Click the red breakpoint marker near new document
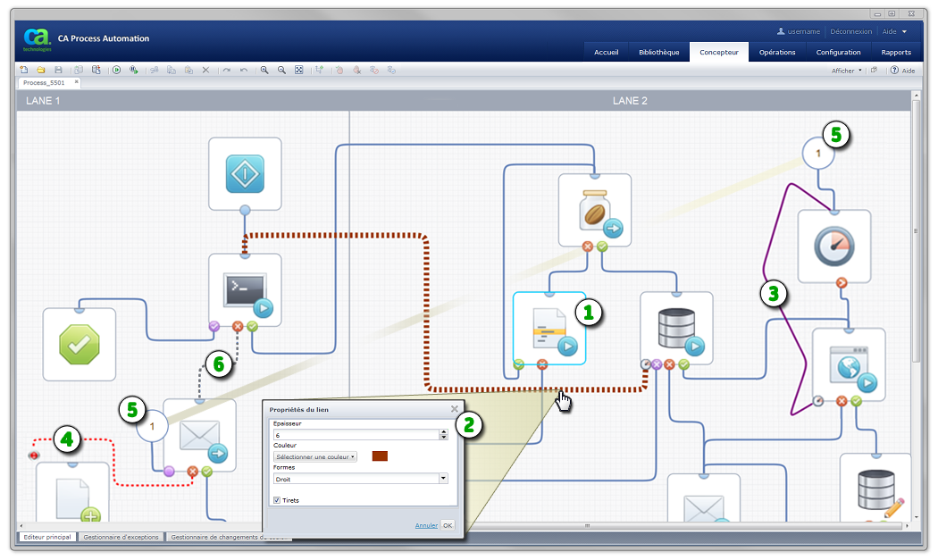 click(x=34, y=456)
